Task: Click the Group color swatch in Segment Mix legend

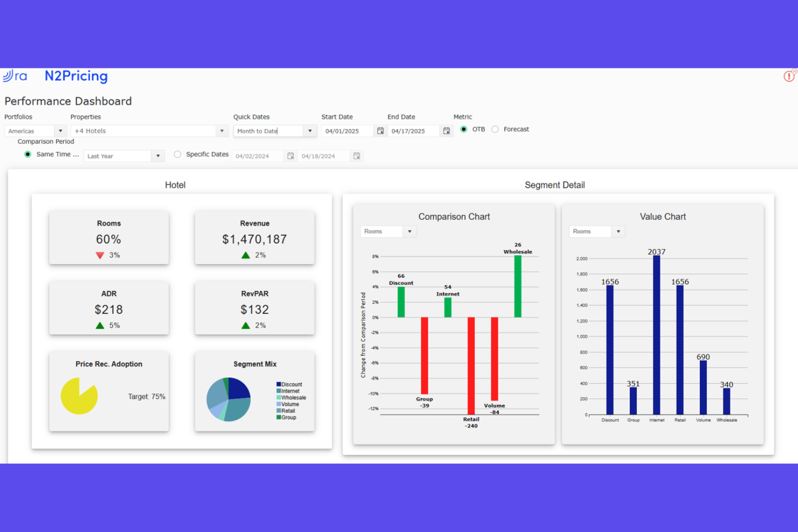Action: 279,417
